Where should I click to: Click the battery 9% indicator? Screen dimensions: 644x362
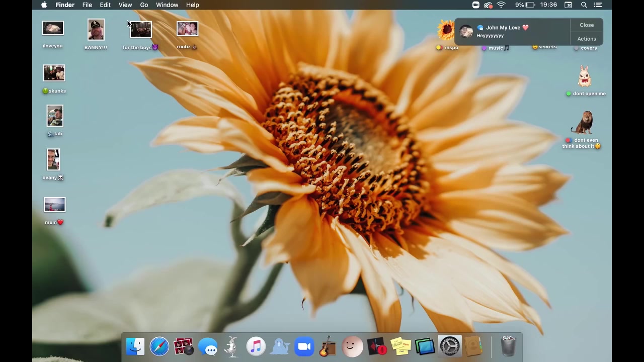coord(525,5)
